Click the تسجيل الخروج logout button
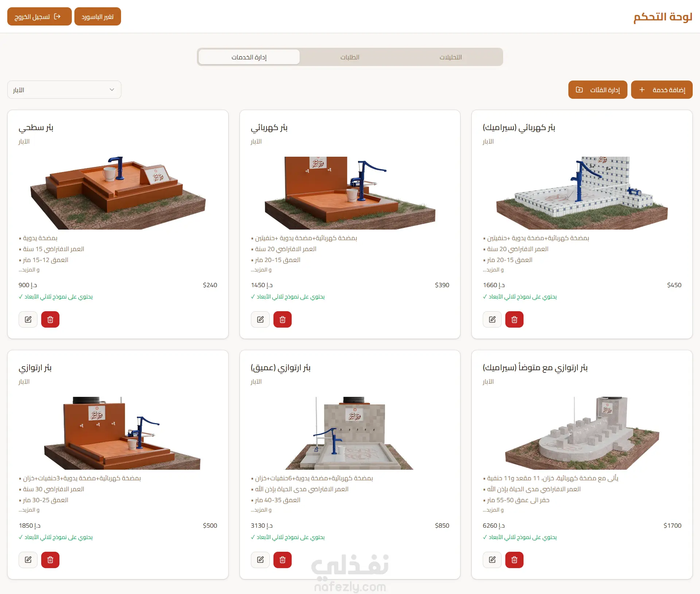 tap(39, 17)
